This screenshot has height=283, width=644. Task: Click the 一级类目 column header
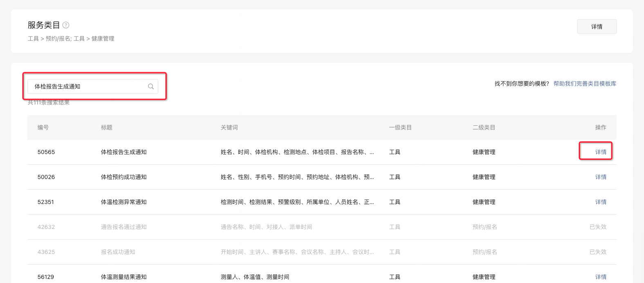pyautogui.click(x=400, y=127)
